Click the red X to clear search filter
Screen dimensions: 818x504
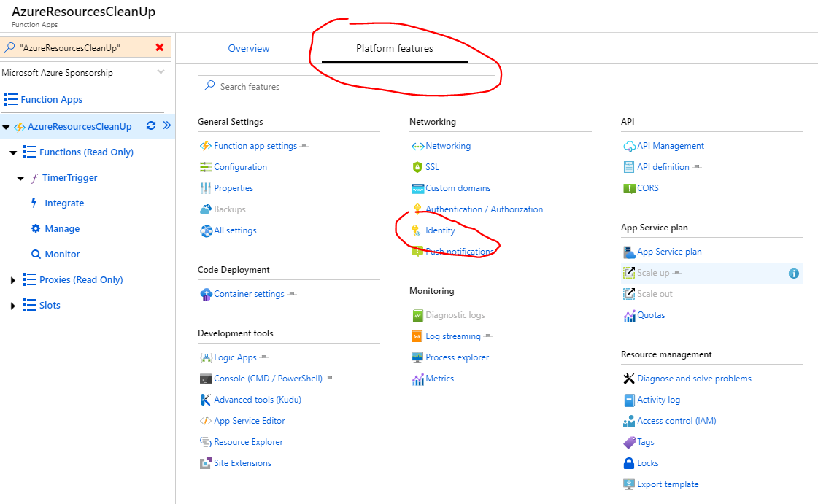(159, 47)
